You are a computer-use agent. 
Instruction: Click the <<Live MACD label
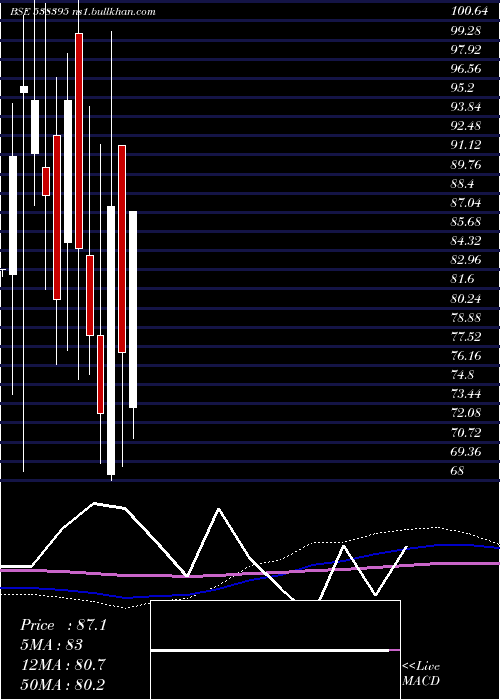(x=421, y=674)
